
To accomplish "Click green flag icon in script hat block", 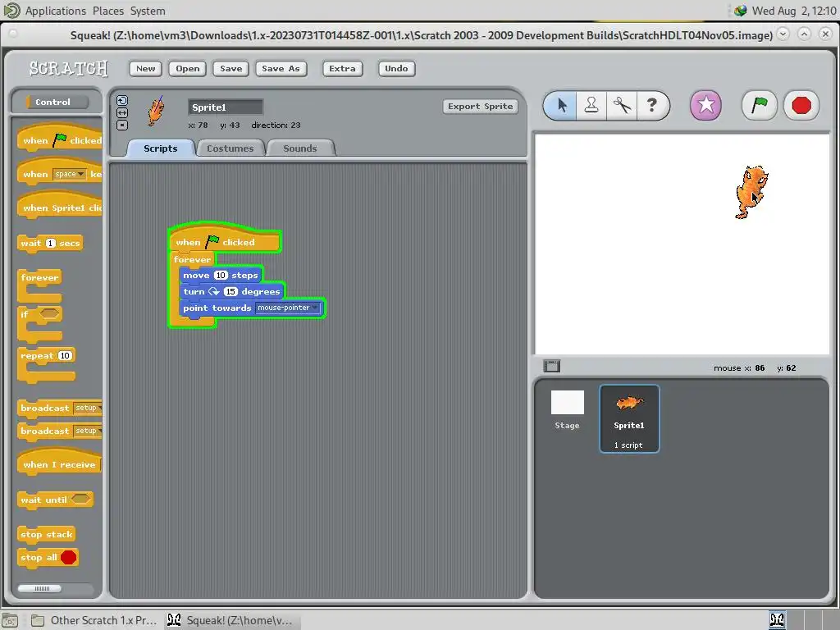I will coord(212,242).
